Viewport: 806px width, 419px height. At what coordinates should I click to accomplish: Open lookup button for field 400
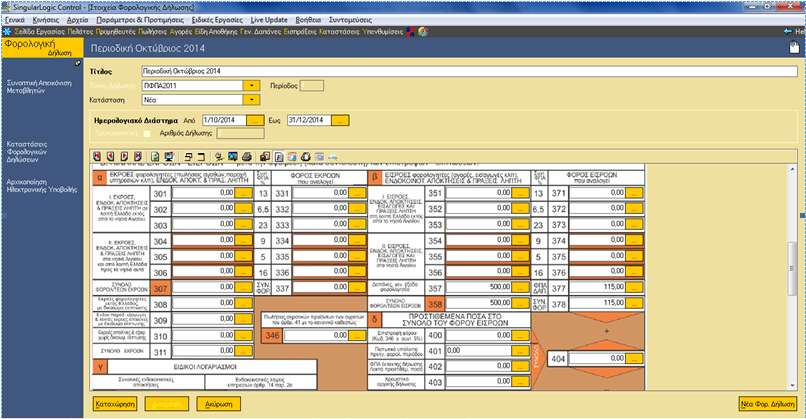click(x=520, y=336)
